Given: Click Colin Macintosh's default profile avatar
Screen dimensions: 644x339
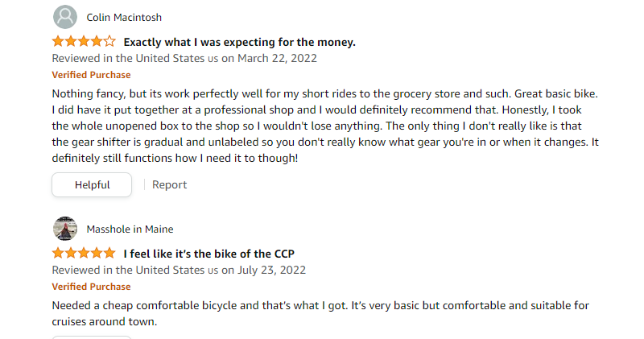Looking at the screenshot, I should (x=65, y=17).
